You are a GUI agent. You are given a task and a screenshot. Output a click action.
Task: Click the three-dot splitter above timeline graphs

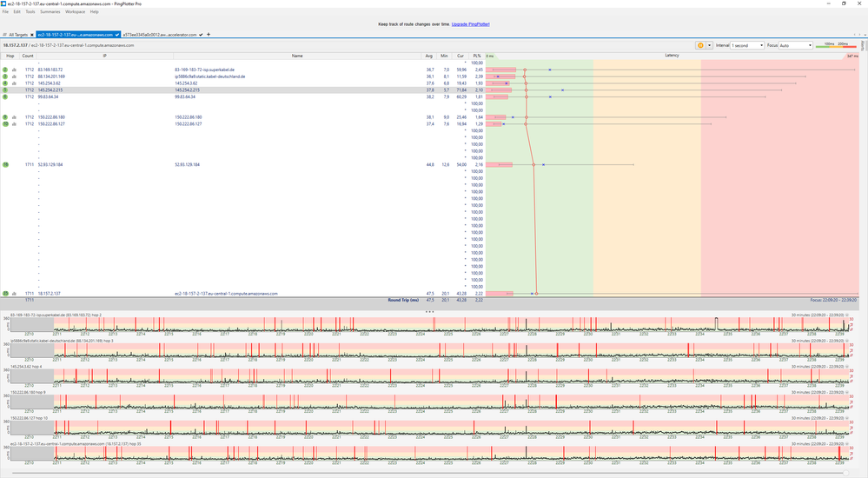click(429, 311)
